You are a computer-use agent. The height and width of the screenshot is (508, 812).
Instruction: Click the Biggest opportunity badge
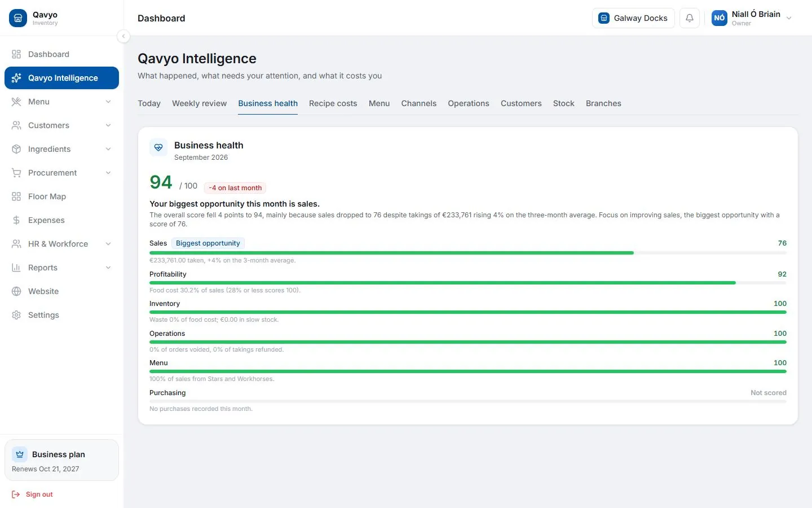click(208, 243)
